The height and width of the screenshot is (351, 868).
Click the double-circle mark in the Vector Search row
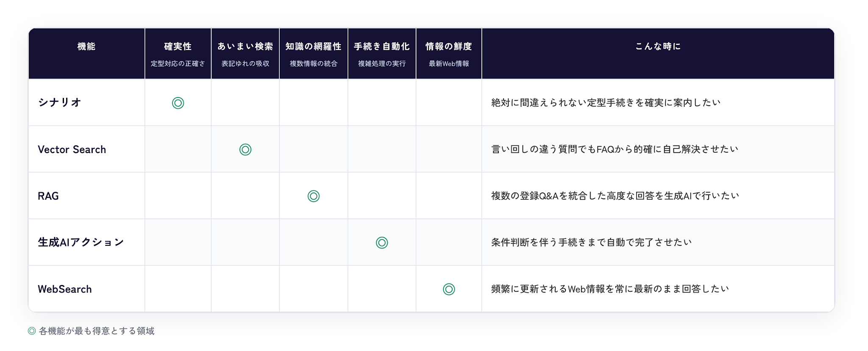(245, 149)
